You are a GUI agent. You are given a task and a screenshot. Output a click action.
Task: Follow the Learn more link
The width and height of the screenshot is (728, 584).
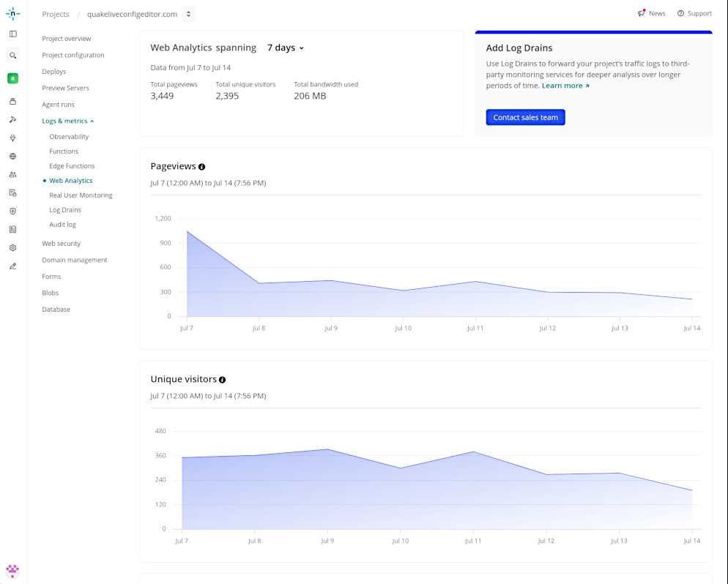(565, 86)
